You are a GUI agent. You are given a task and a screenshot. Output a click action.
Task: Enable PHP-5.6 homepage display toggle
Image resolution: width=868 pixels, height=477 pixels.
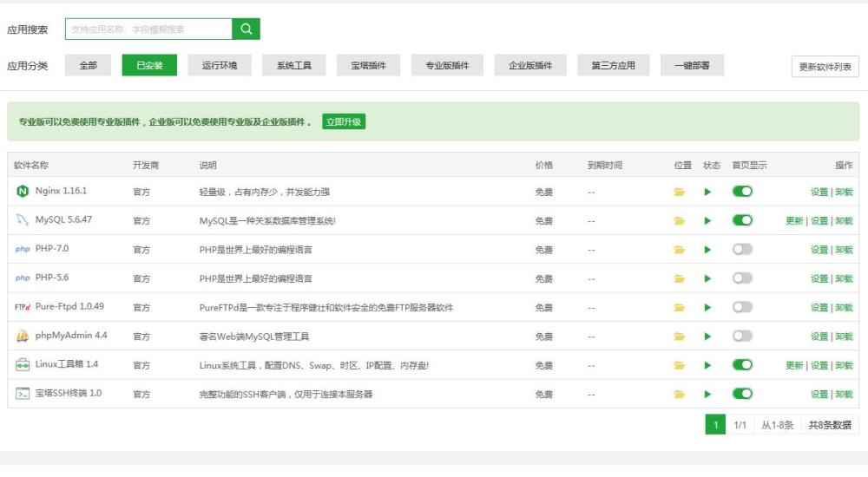pos(742,278)
